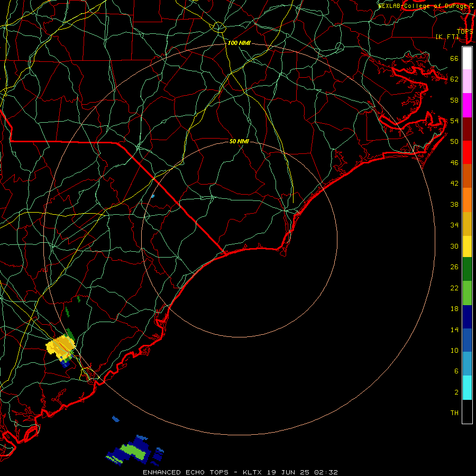Click the 19 JUN 25 date text
Viewport: 476px width, 476px height.
(x=288, y=472)
